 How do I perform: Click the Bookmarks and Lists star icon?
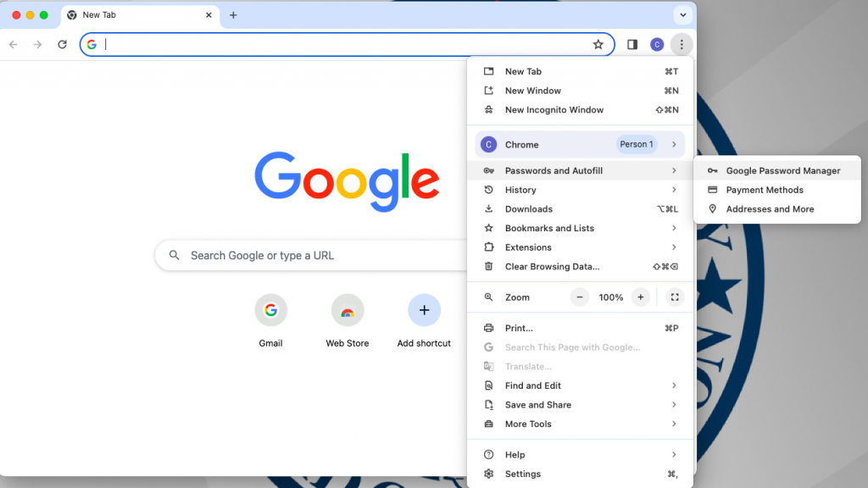(x=488, y=228)
